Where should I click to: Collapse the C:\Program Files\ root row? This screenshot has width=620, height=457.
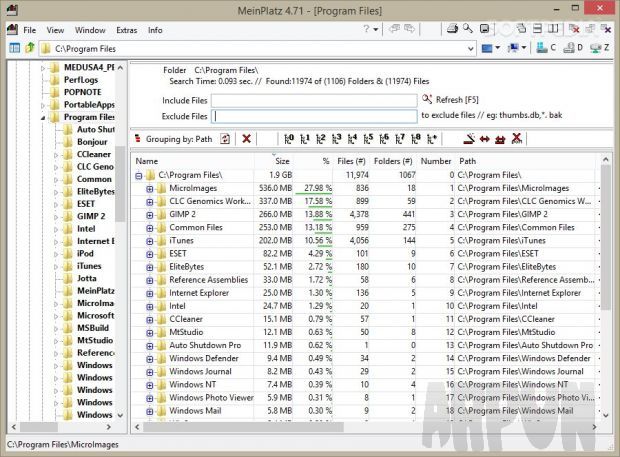pos(139,175)
